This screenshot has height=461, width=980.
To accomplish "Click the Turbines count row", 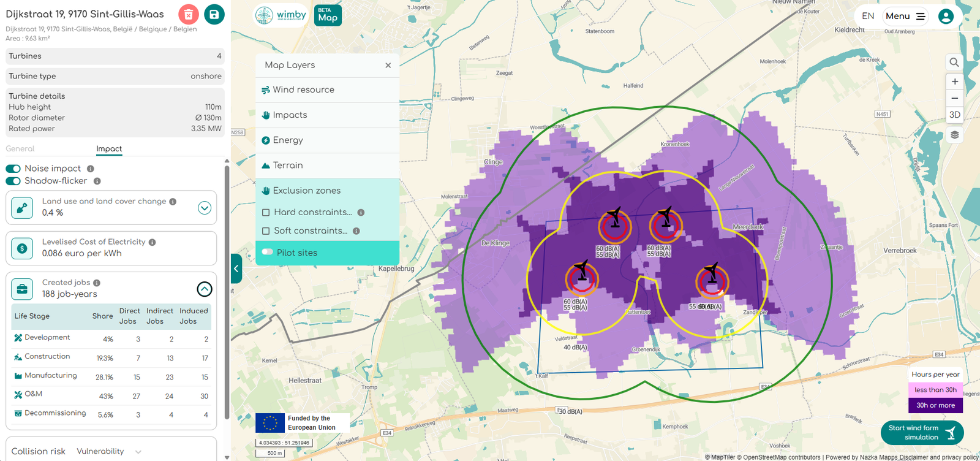I will (x=115, y=56).
